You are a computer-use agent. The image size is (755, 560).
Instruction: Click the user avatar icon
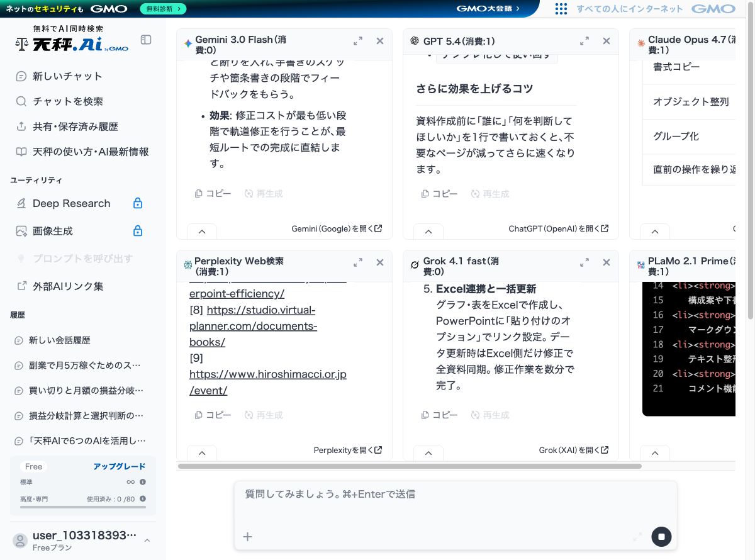(x=21, y=540)
